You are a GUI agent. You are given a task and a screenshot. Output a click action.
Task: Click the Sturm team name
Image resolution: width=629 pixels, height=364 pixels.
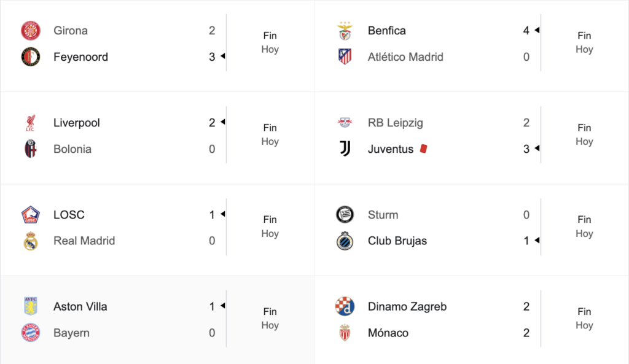(x=383, y=215)
